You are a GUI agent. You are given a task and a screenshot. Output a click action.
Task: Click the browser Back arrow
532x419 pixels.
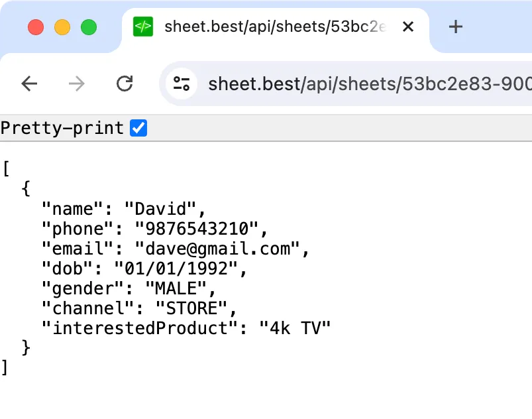29,84
